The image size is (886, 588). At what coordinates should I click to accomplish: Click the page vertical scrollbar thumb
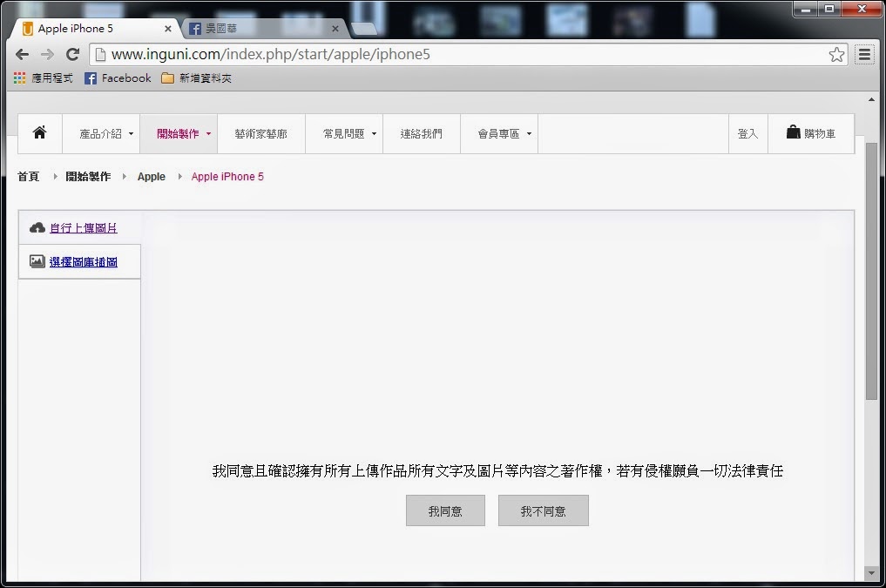pos(870,271)
